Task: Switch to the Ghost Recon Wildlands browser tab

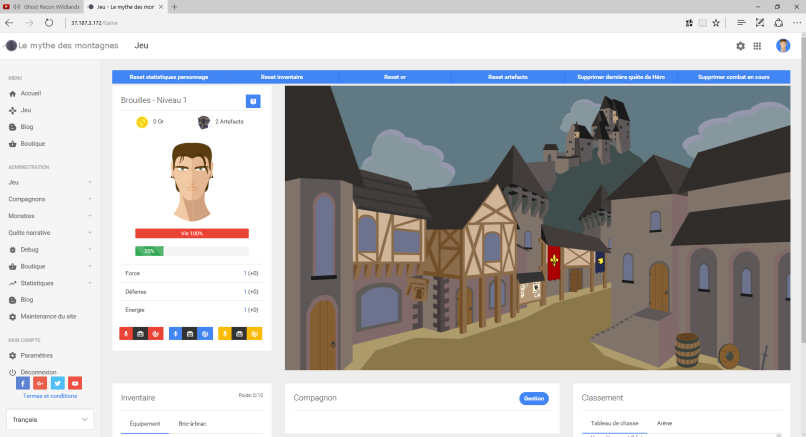Action: [42, 7]
